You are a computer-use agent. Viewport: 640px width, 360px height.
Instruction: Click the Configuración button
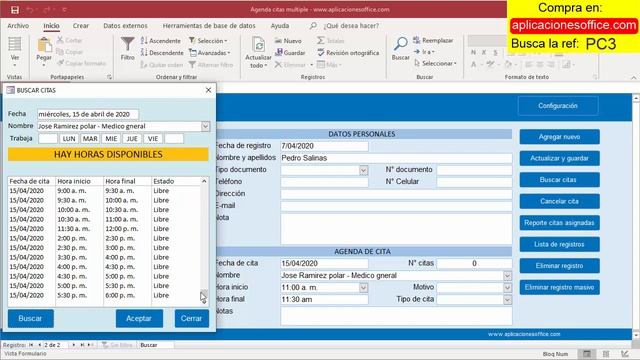pyautogui.click(x=558, y=106)
